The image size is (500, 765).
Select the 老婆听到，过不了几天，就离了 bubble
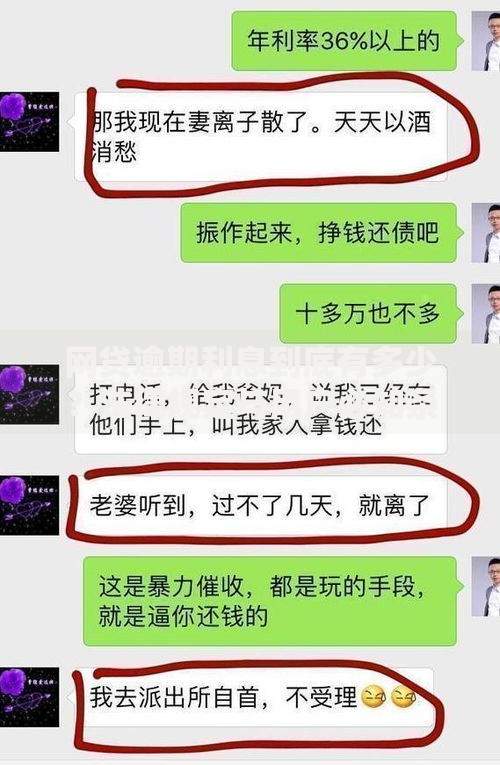pos(260,505)
